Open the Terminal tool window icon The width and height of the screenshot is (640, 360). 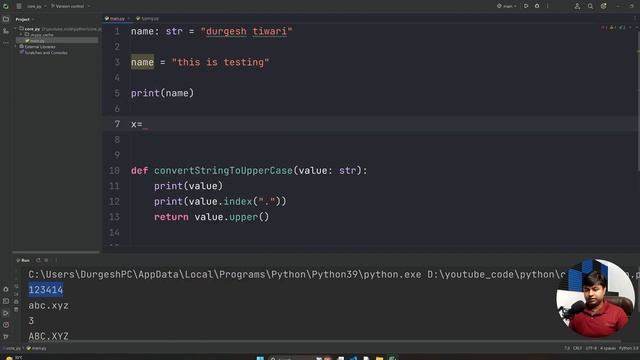(6, 301)
